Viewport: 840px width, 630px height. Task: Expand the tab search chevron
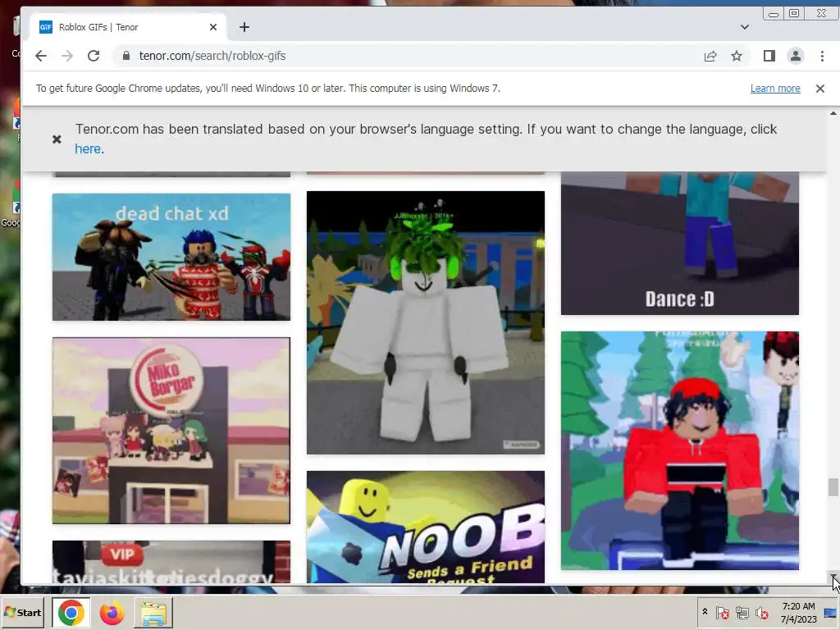(x=745, y=27)
